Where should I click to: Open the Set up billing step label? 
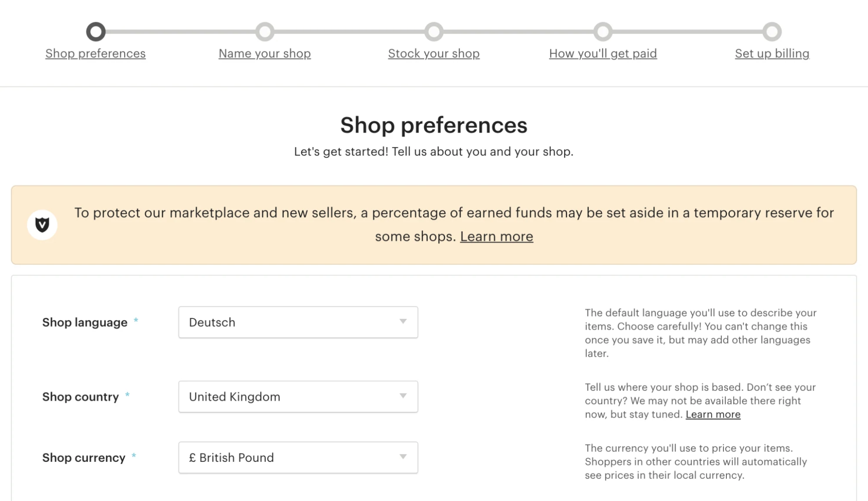[772, 53]
